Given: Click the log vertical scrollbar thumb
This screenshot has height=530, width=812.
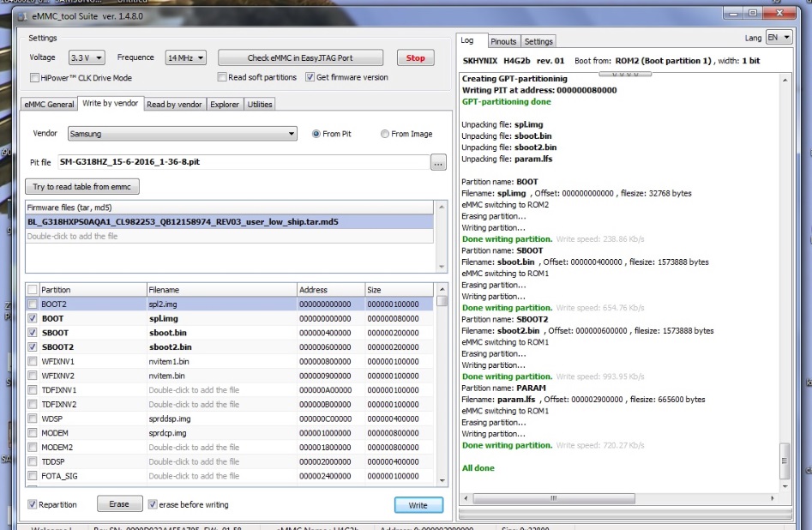Looking at the screenshot, I should click(x=785, y=461).
